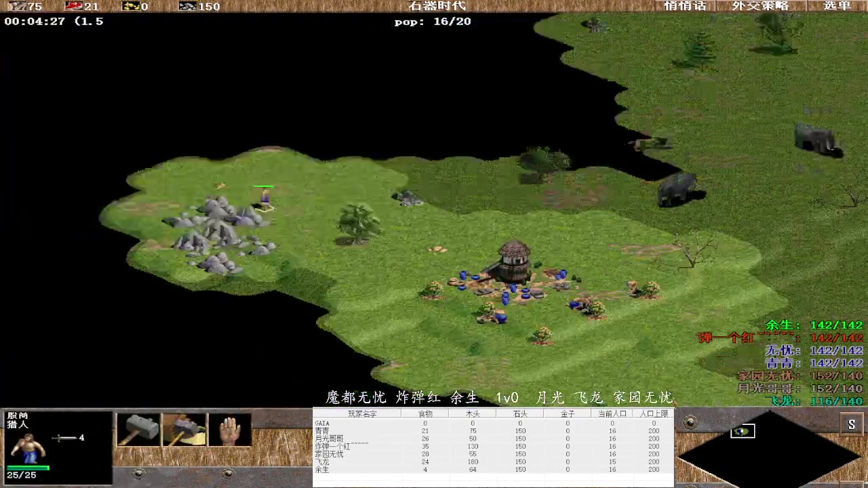Screen dimensions: 868x488
Task: Click the hunter portrait in unit panel
Action: pyautogui.click(x=27, y=447)
